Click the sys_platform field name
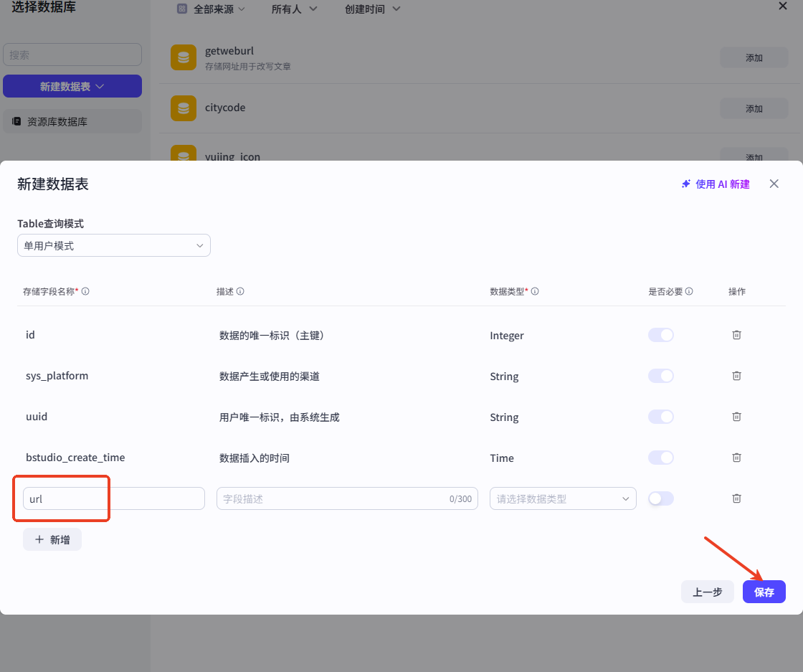Image resolution: width=803 pixels, height=672 pixels. [57, 376]
